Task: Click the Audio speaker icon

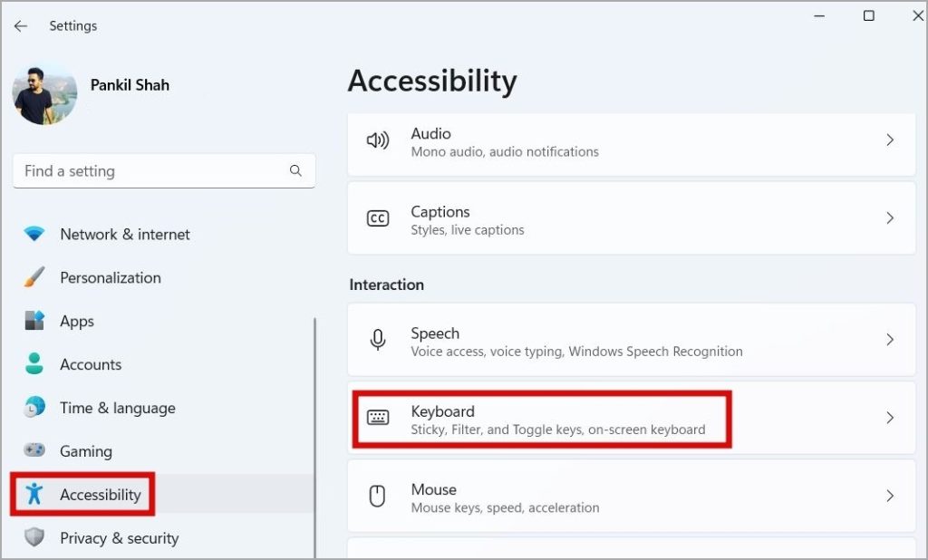Action: point(378,140)
